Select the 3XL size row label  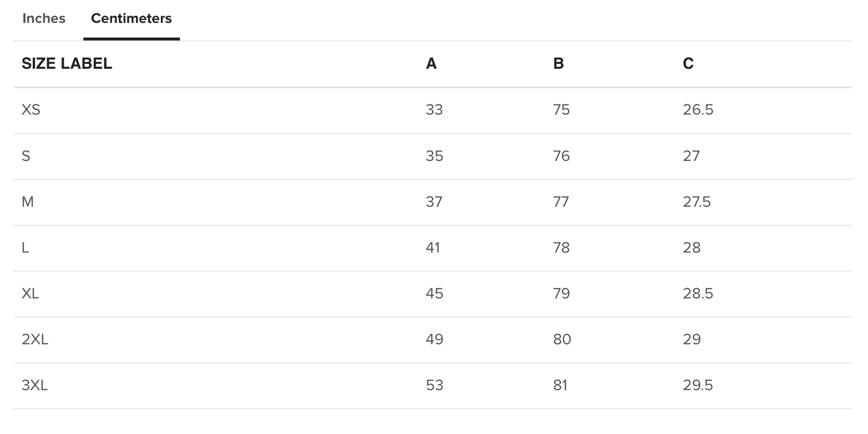[35, 386]
